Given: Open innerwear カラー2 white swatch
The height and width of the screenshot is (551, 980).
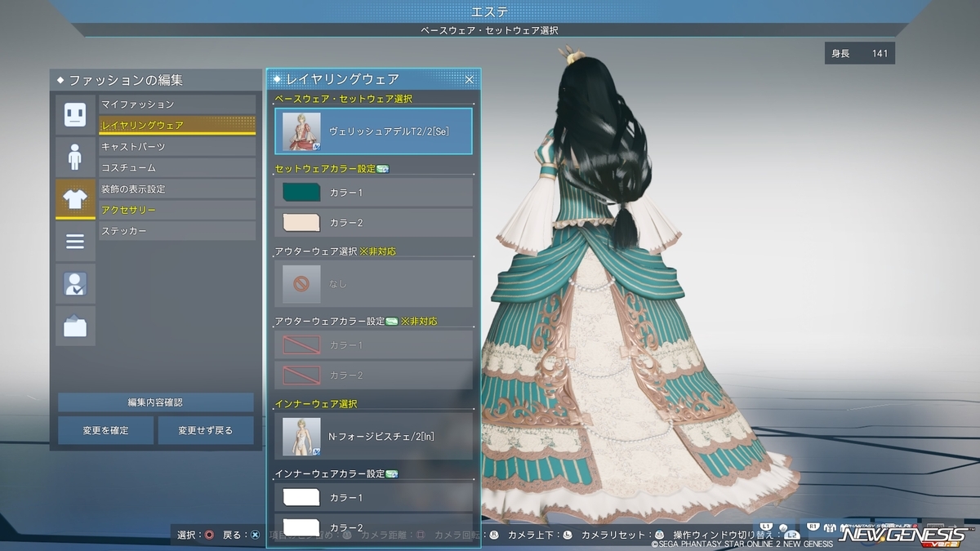Looking at the screenshot, I should (301, 527).
